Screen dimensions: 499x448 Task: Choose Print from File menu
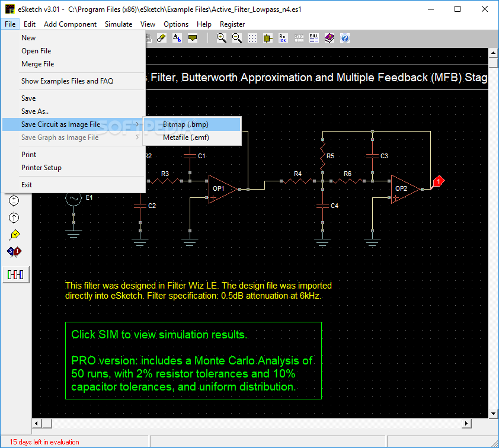tap(74, 155)
